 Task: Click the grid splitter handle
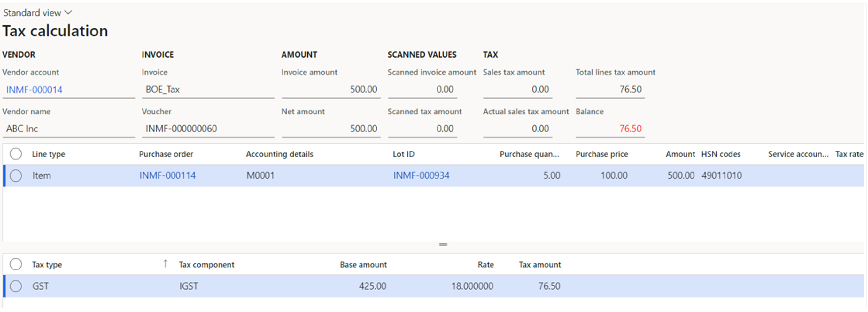pyautogui.click(x=443, y=245)
